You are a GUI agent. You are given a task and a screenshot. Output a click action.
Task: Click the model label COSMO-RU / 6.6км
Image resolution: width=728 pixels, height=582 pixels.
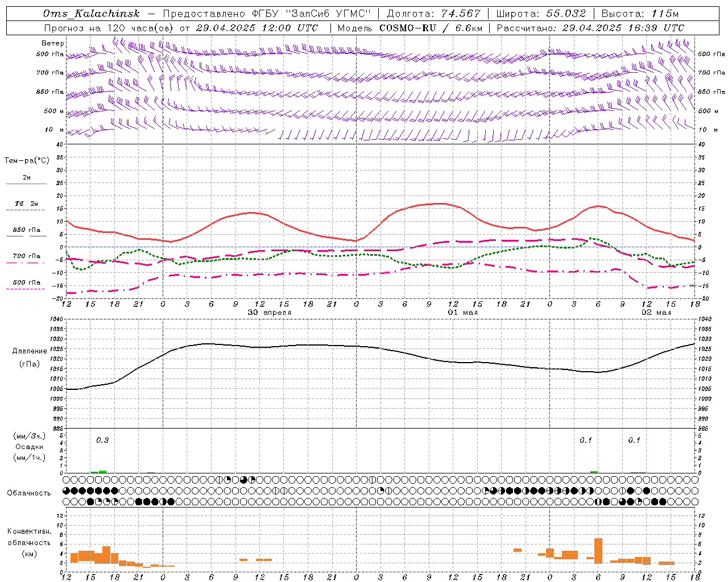[431, 28]
